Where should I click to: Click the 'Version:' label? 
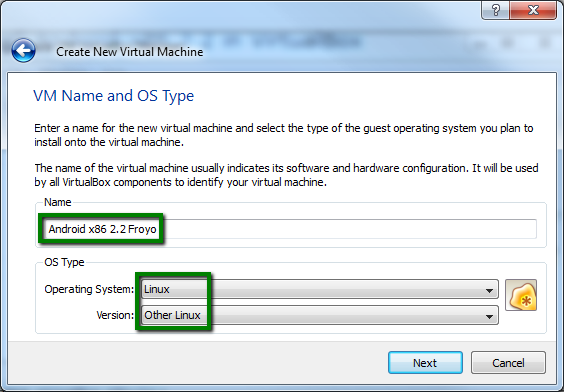click(x=115, y=315)
